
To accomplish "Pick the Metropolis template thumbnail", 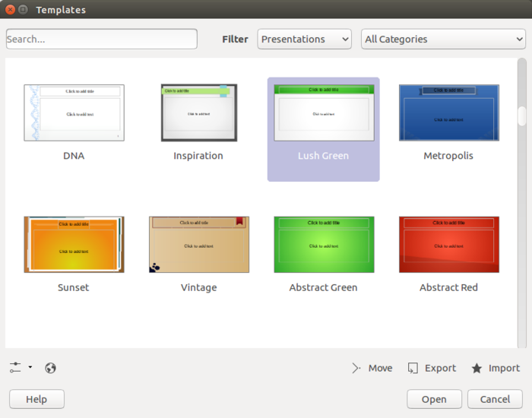I will [x=448, y=112].
